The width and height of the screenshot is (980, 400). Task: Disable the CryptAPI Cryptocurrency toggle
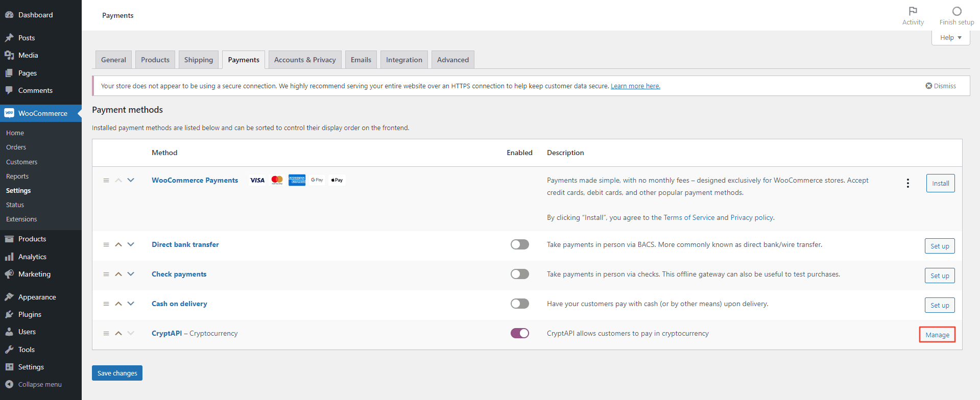[x=519, y=333]
